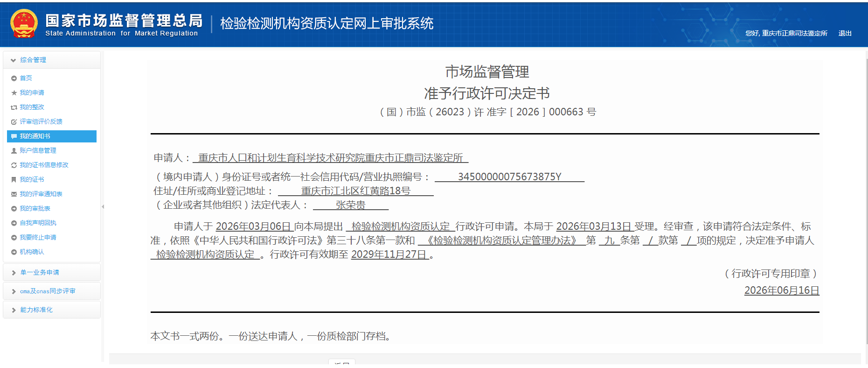Screen dimensions: 868x368
Task: Expand the cma及cnas同步评审 section
Action: click(x=52, y=291)
